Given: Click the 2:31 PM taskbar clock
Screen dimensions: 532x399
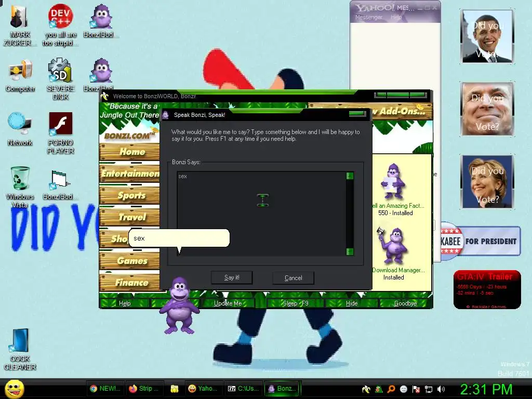Looking at the screenshot, I should point(486,389).
